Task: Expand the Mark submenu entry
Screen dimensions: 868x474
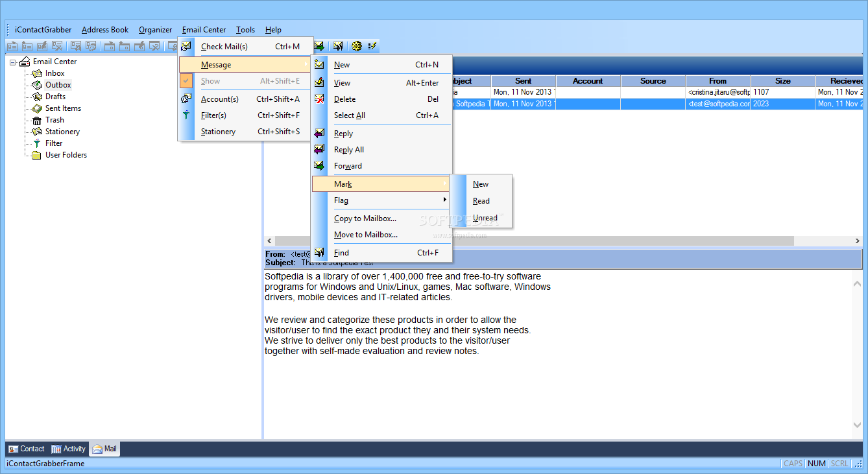Action: pyautogui.click(x=381, y=184)
